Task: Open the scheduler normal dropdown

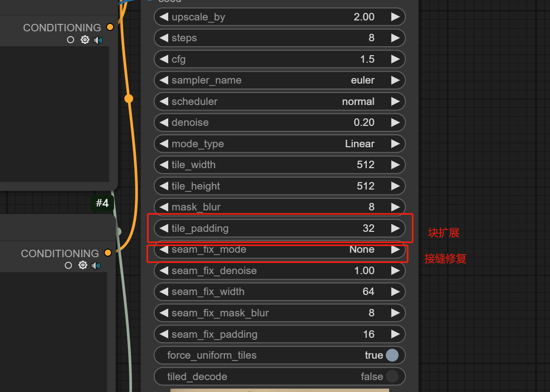Action: pos(279,101)
